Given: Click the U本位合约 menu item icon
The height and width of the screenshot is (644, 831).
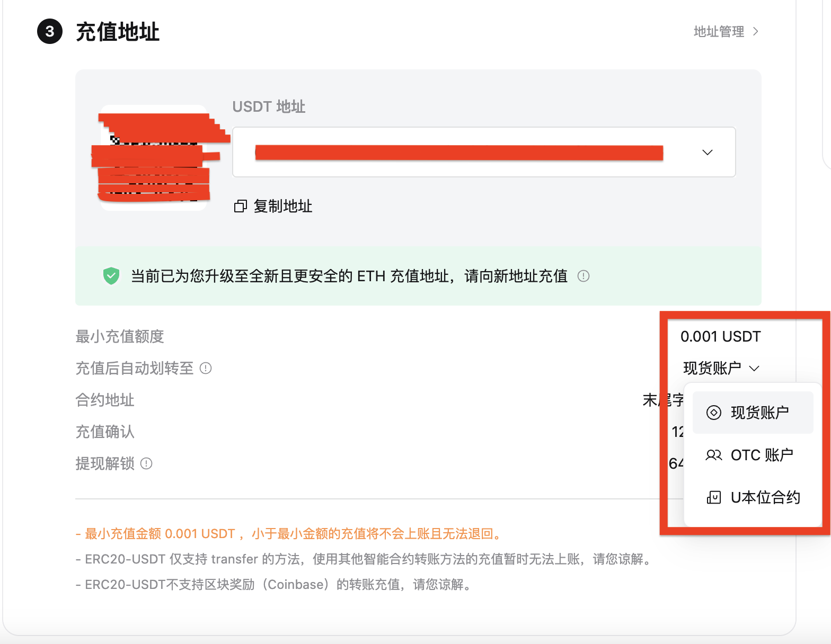Looking at the screenshot, I should pyautogui.click(x=714, y=497).
